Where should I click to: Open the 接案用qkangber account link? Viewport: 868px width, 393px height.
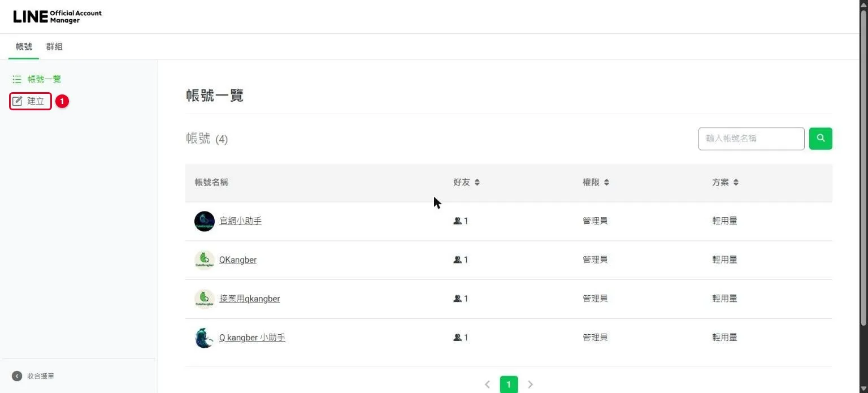(250, 299)
